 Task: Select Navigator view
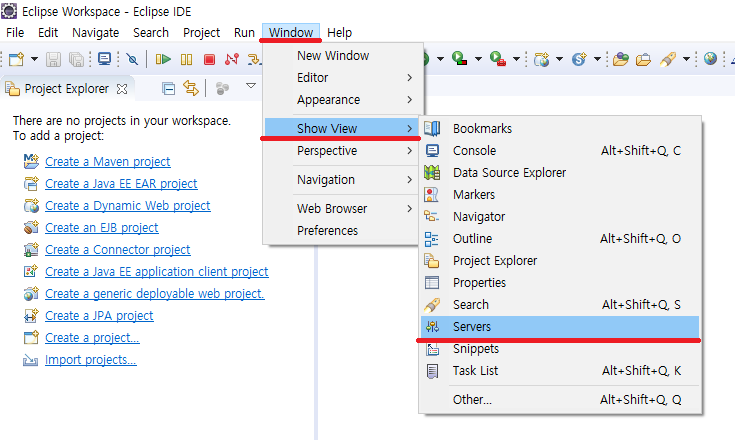click(560, 216)
